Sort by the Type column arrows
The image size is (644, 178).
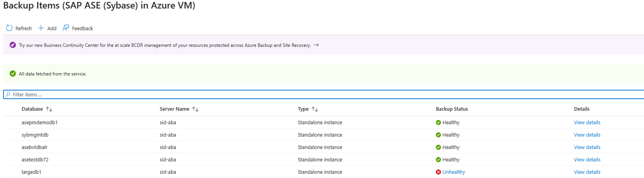315,109
